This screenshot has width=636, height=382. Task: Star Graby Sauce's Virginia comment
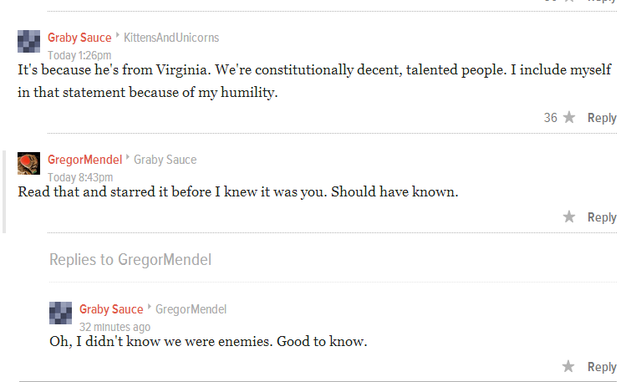569,117
